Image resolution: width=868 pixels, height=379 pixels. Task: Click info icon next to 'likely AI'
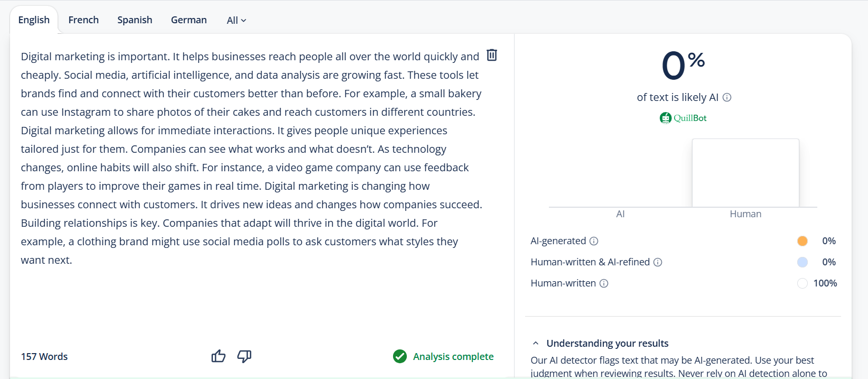727,97
